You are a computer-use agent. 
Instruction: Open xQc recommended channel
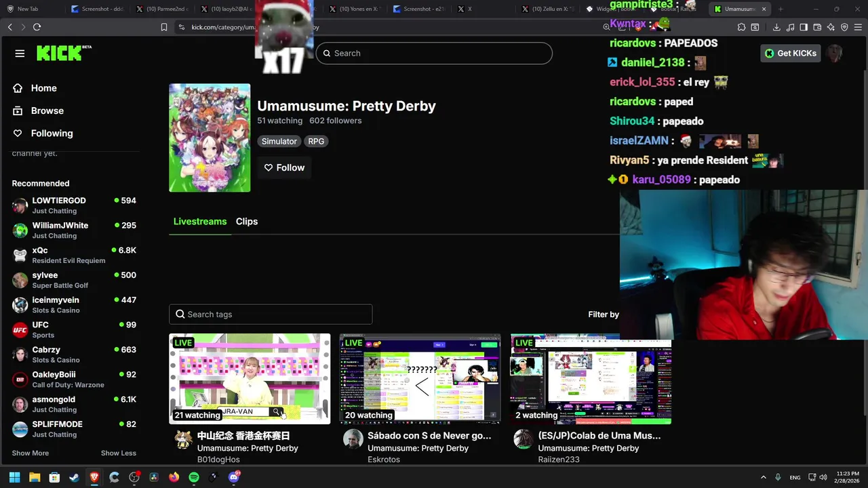pos(75,256)
